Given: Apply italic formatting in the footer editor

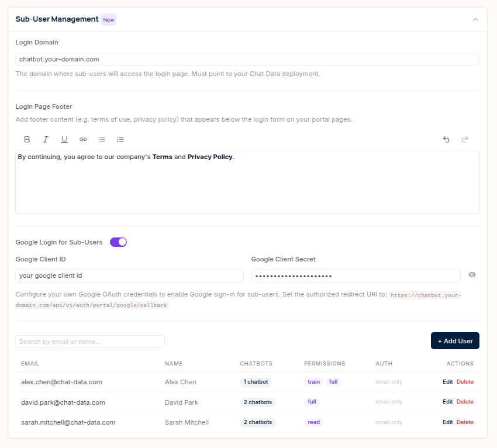Looking at the screenshot, I should 46,139.
